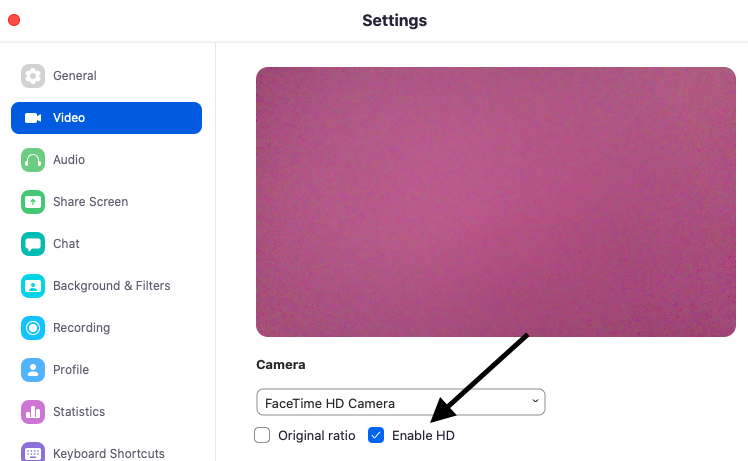The height and width of the screenshot is (461, 748).
Task: Click the camera video preview
Action: [x=496, y=202]
